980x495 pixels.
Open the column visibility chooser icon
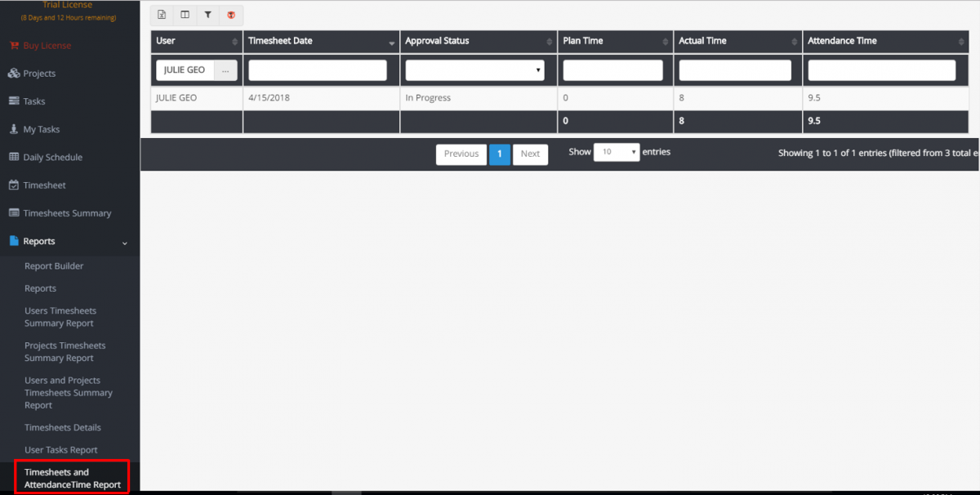pos(185,15)
